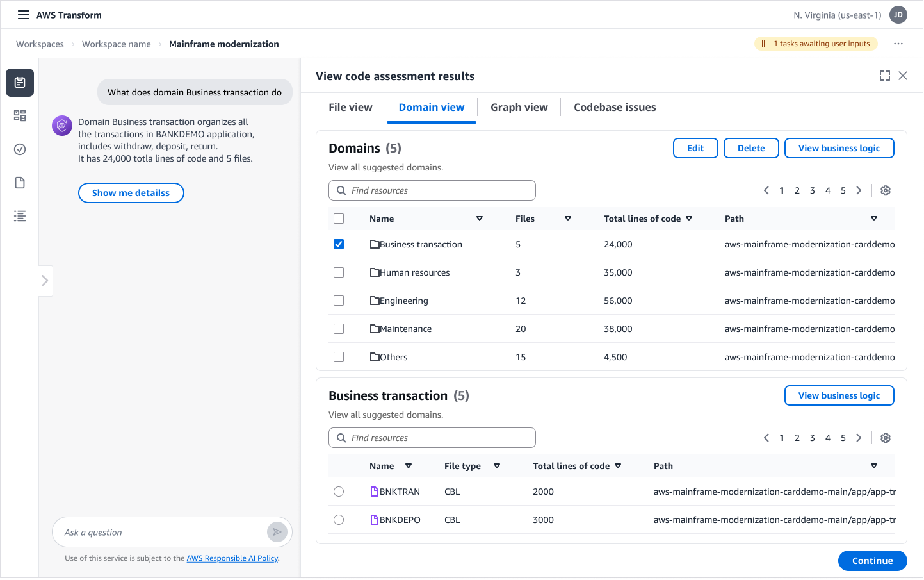The width and height of the screenshot is (924, 580).
Task: Go to previous page in Domains table
Action: coord(766,190)
